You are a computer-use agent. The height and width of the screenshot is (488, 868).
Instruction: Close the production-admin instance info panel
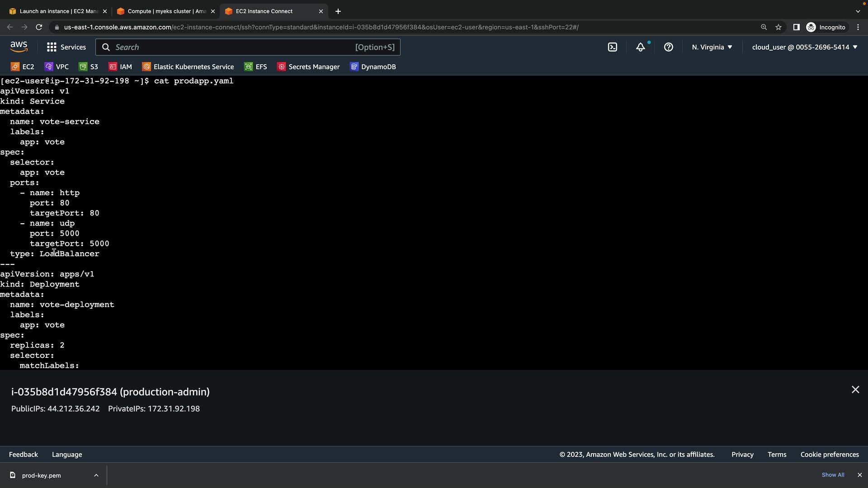(855, 389)
